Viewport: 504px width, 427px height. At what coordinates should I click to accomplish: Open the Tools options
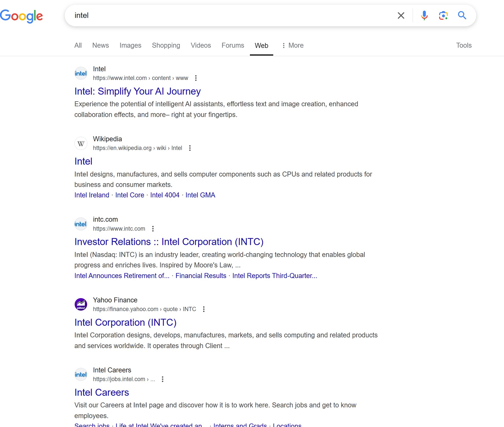(464, 45)
